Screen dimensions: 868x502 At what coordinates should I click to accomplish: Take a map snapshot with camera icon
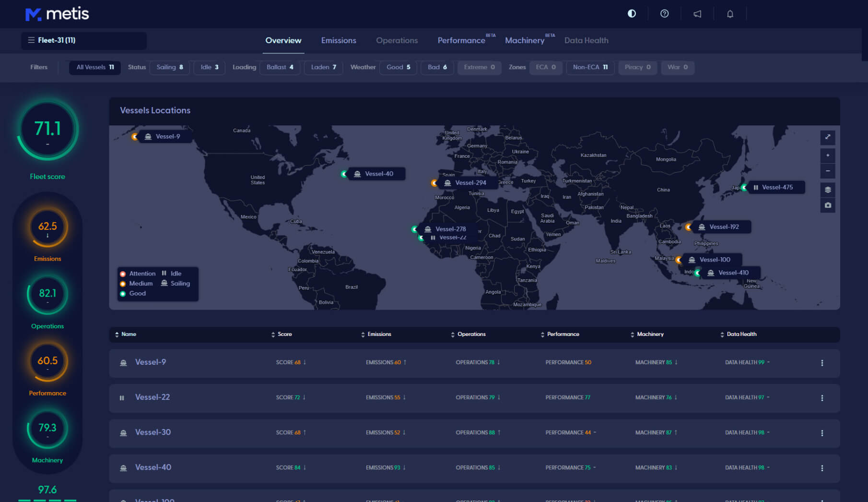coord(828,205)
